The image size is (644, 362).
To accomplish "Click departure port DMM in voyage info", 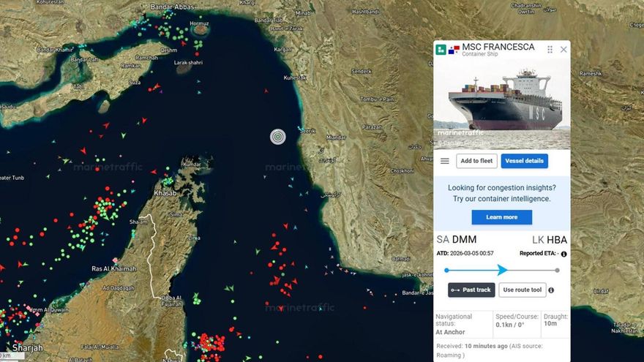I will coord(464,240).
